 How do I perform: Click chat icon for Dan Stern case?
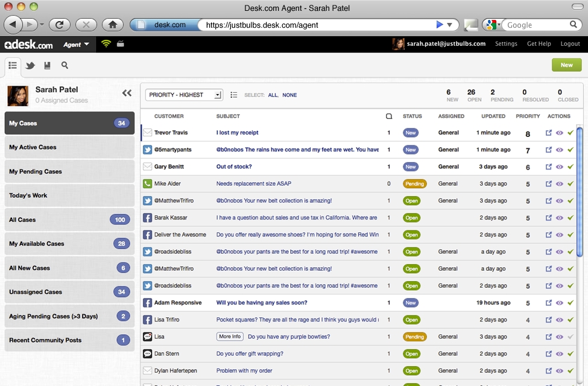click(147, 354)
